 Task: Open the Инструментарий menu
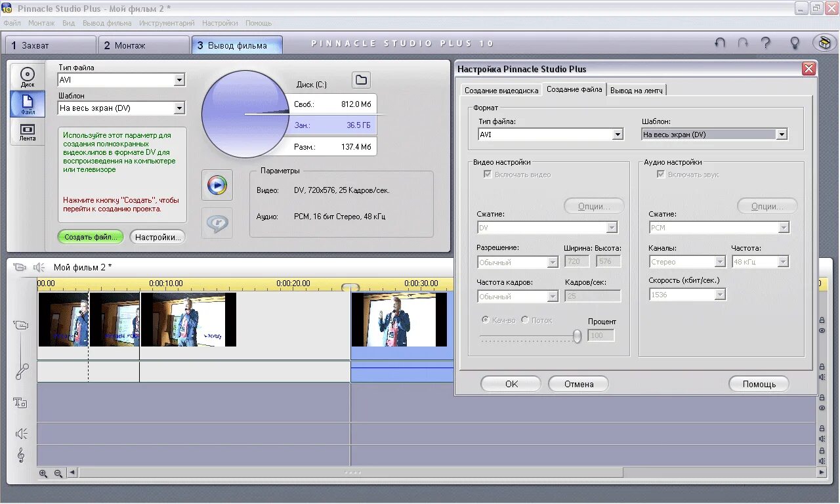pyautogui.click(x=167, y=23)
